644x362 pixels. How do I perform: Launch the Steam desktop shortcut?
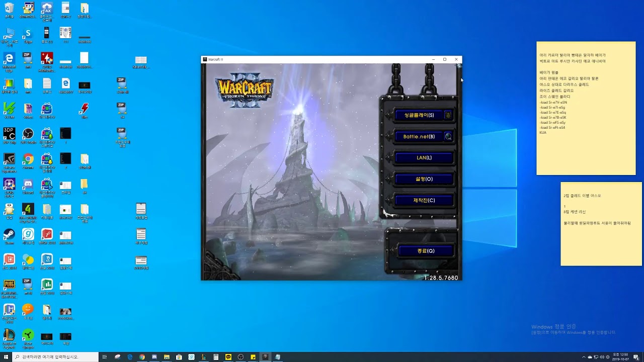[x=9, y=236]
